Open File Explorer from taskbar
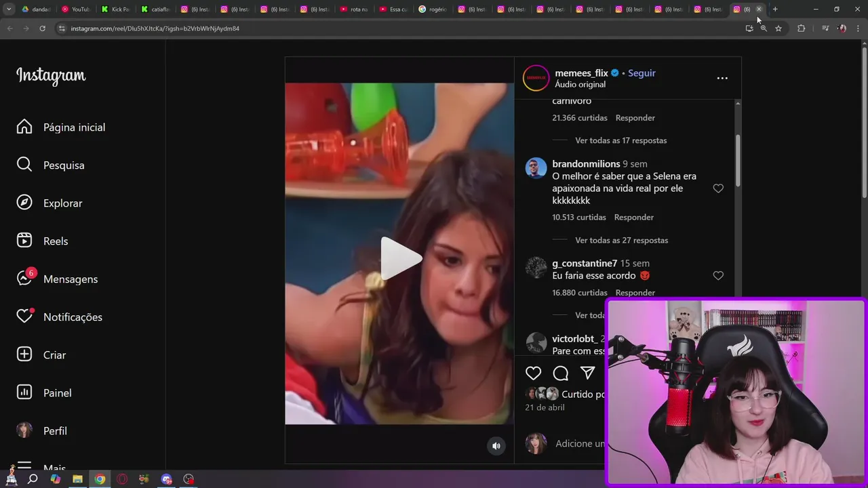 tap(77, 479)
